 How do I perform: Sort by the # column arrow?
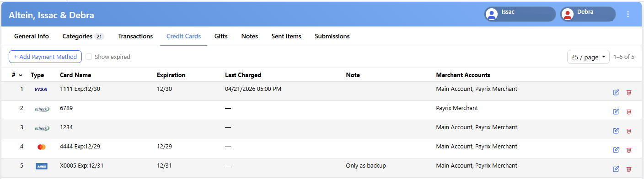(20, 75)
